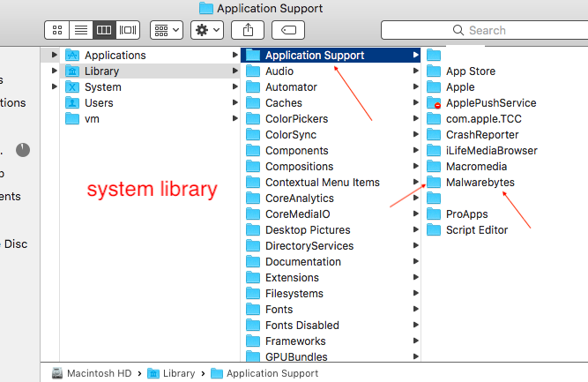Select the Filesystems folder
This screenshot has width=588, height=382.
coord(331,294)
